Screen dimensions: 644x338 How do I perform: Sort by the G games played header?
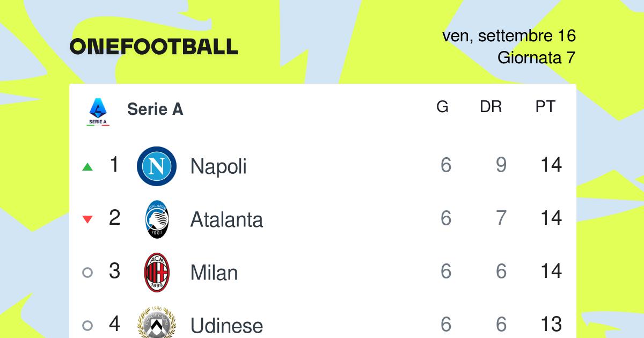[442, 107]
